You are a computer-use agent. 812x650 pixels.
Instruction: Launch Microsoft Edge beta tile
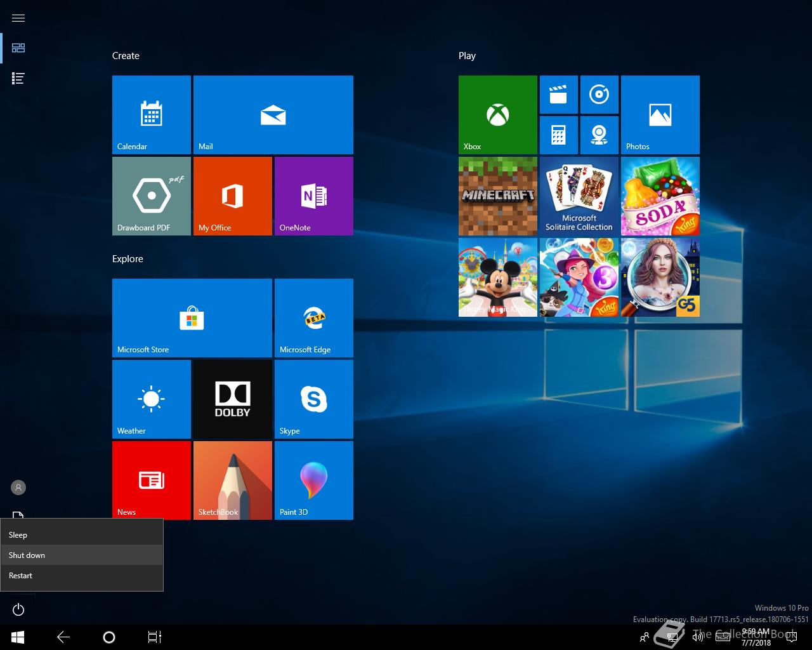314,318
